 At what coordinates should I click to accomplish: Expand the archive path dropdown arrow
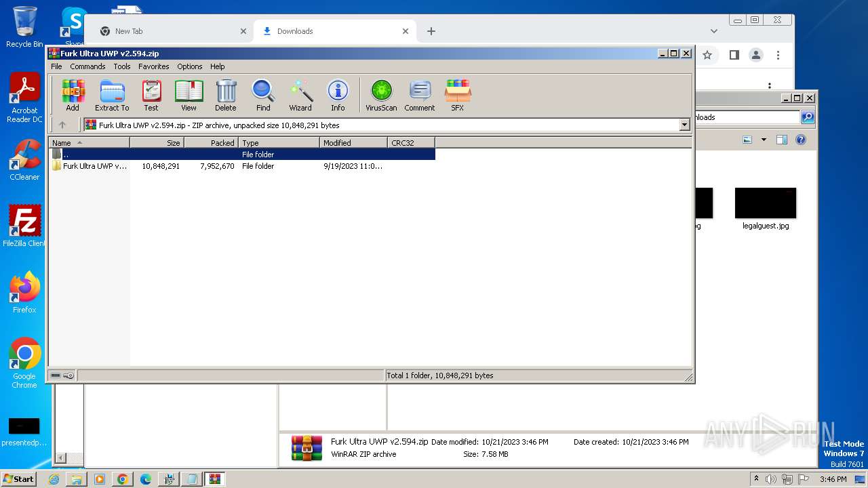coord(684,125)
